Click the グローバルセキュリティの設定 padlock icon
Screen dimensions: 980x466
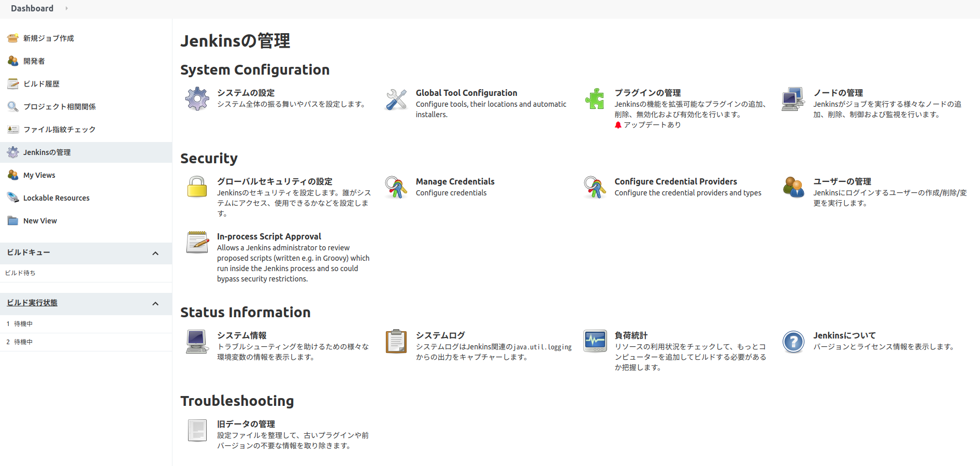point(197,188)
